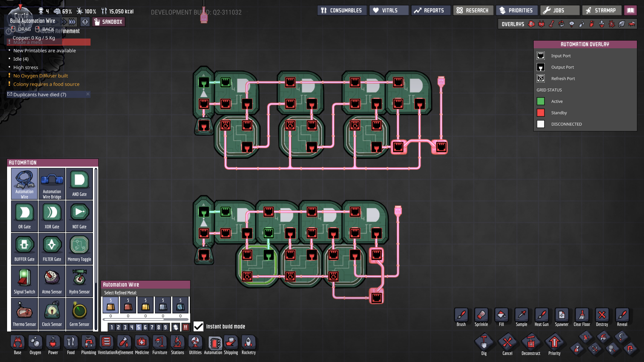Image resolution: width=644 pixels, height=362 pixels.
Task: Select the AND Gate building
Action: 79,183
